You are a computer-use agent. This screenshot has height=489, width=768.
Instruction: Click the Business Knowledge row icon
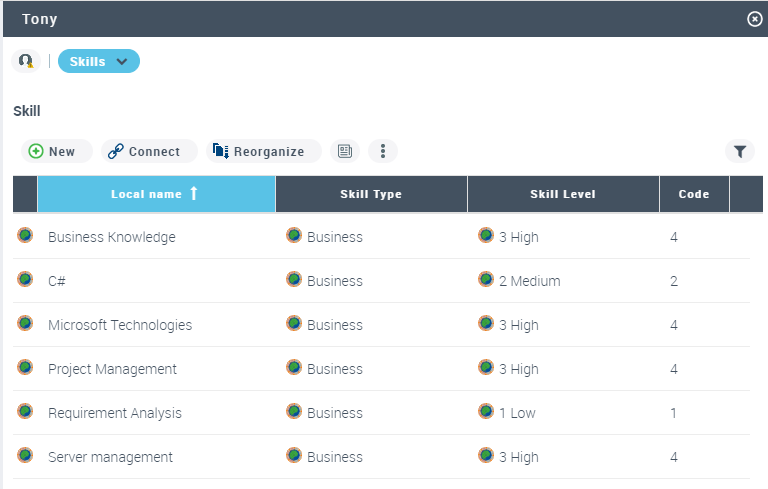[25, 236]
